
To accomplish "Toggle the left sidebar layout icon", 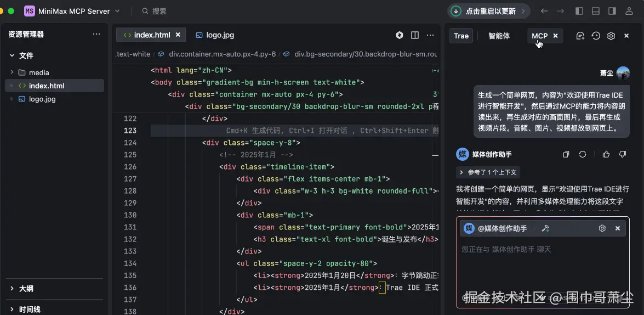I will tap(579, 11).
